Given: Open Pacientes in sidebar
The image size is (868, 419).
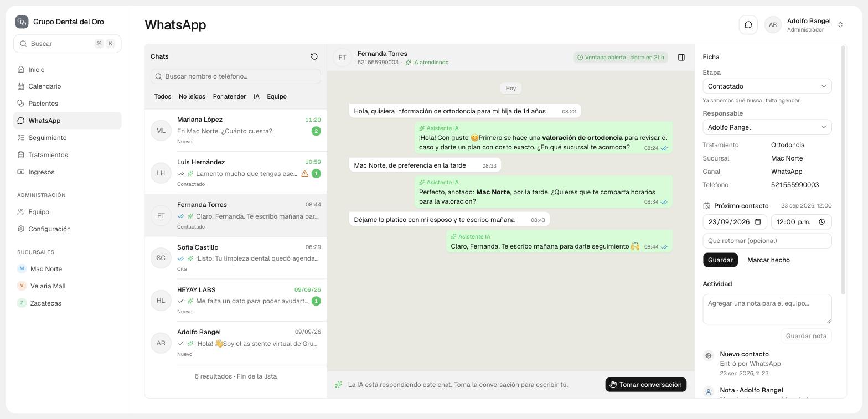Looking at the screenshot, I should 68,104.
